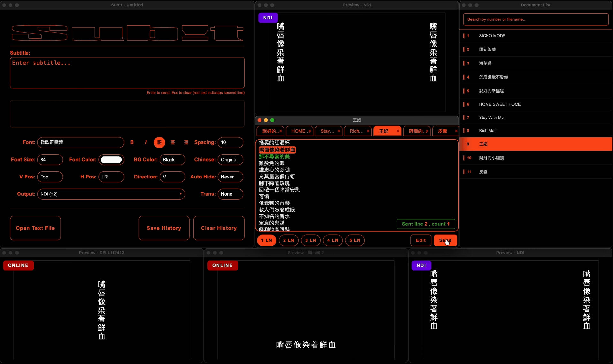Click the ONLINE badge in 顯示器 2 preview

point(223,265)
